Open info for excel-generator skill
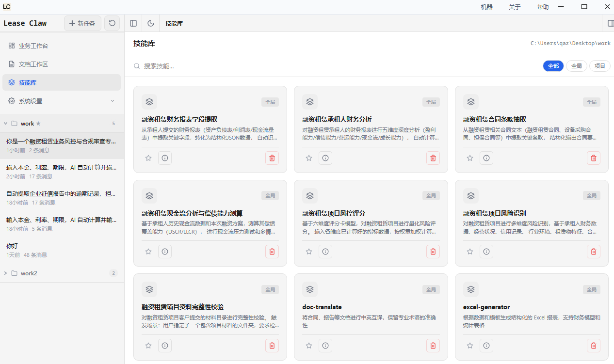Viewport: 614px width, 364px height. (x=486, y=346)
